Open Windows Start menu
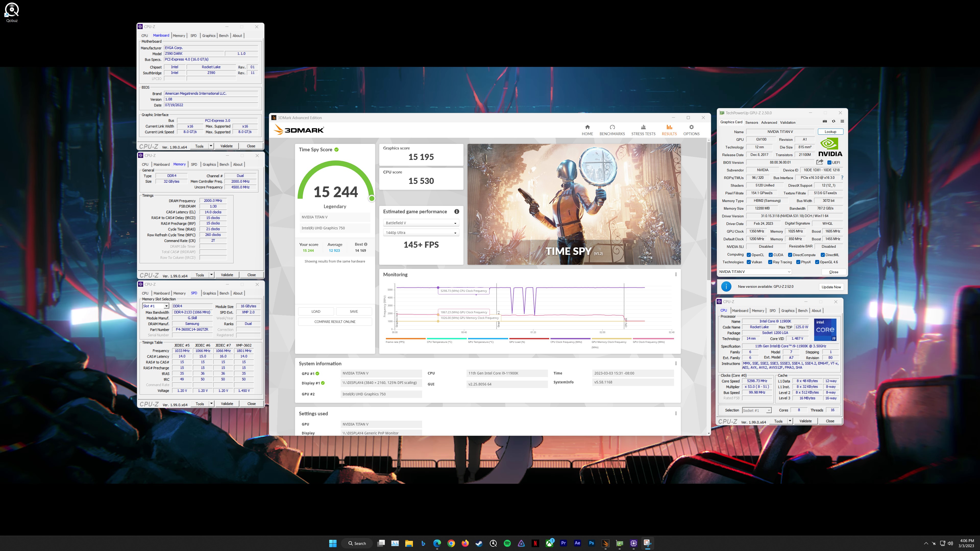The image size is (980, 551). click(x=333, y=543)
